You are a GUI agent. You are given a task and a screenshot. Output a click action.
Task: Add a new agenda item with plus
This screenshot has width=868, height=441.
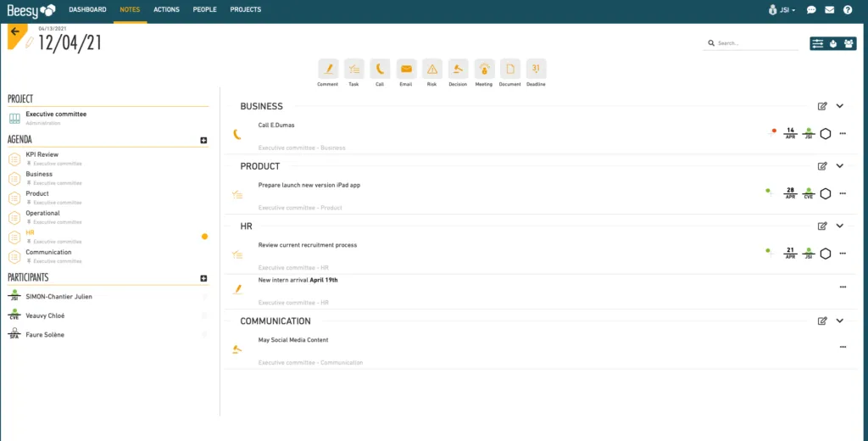pos(203,140)
